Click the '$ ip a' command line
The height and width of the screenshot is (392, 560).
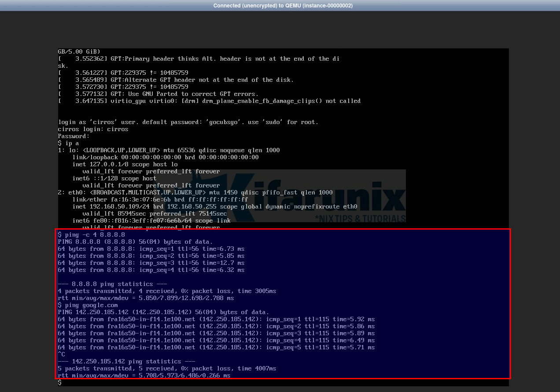point(68,143)
